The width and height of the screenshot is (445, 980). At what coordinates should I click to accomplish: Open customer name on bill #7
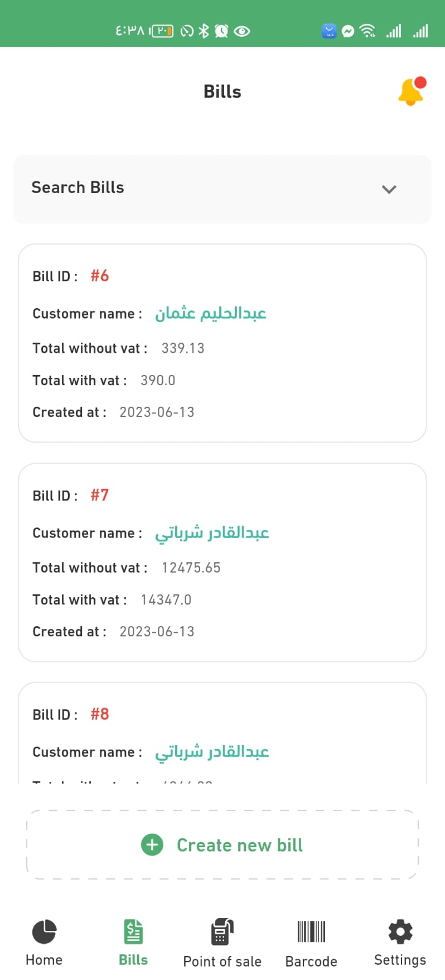click(212, 533)
